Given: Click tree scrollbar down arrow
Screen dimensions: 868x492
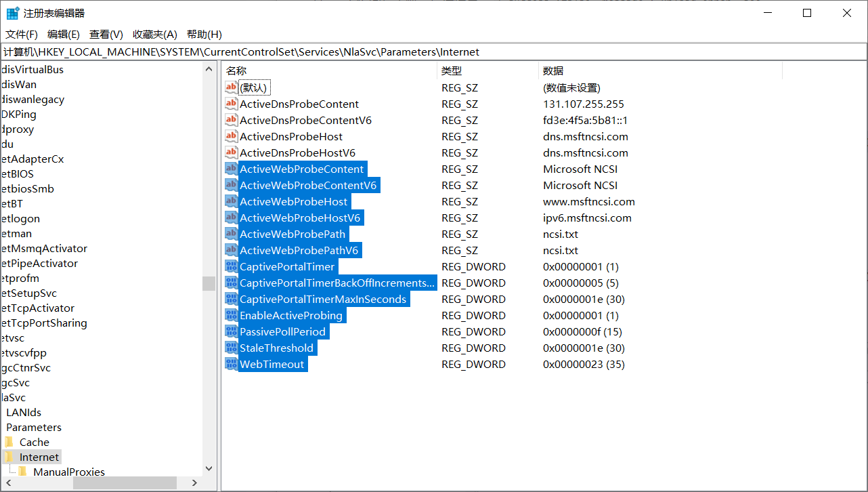Looking at the screenshot, I should coord(209,469).
